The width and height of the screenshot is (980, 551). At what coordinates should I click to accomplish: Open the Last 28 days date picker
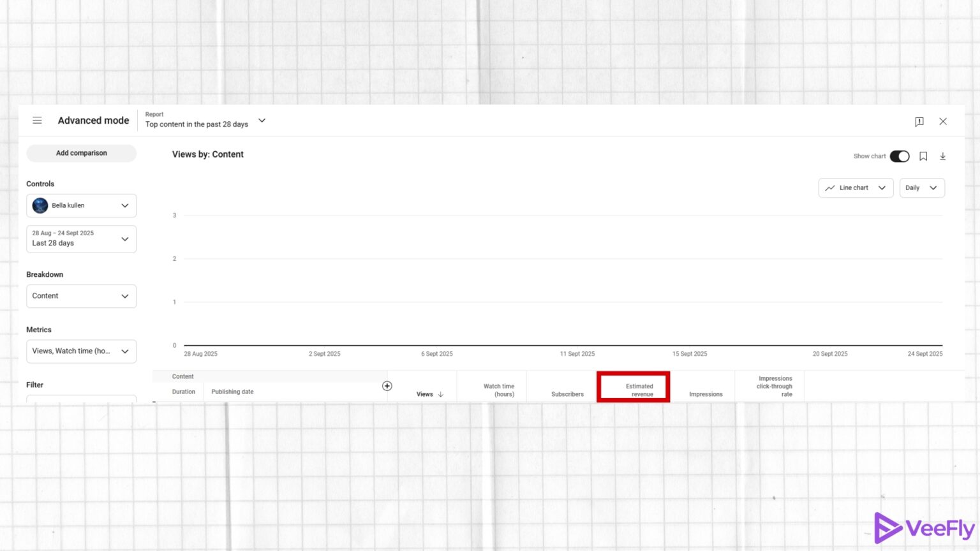(x=81, y=239)
